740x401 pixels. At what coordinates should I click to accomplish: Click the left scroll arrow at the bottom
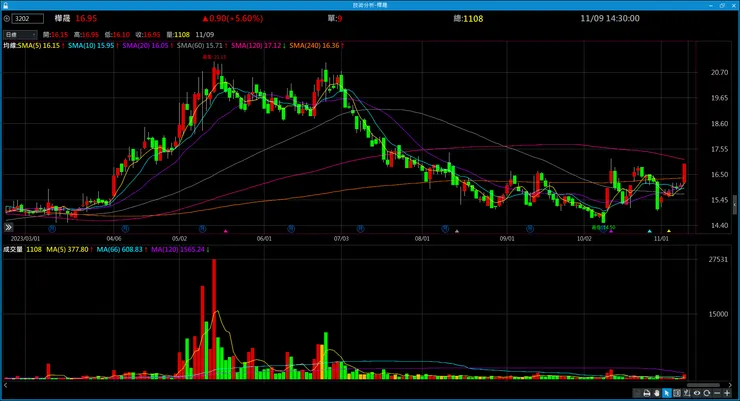[6, 385]
